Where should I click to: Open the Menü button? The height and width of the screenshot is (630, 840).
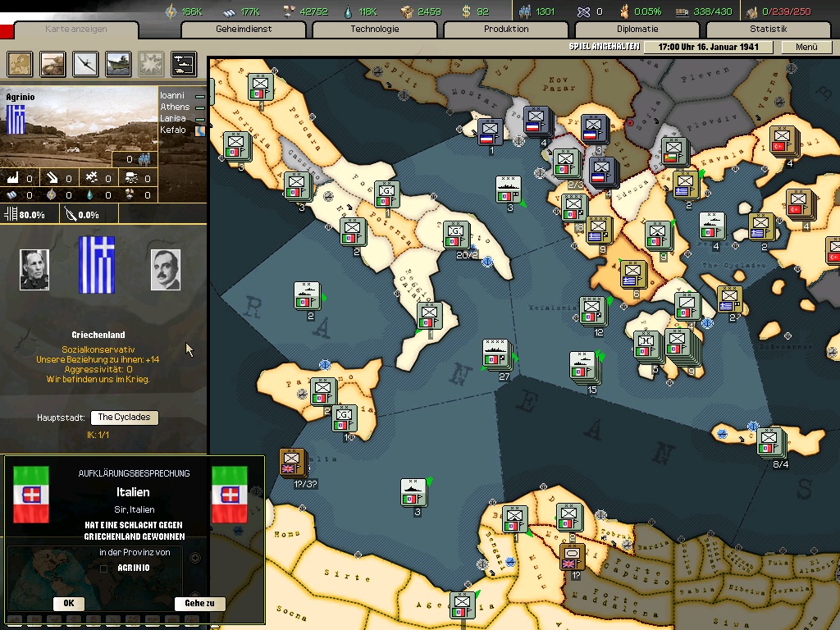pyautogui.click(x=806, y=47)
